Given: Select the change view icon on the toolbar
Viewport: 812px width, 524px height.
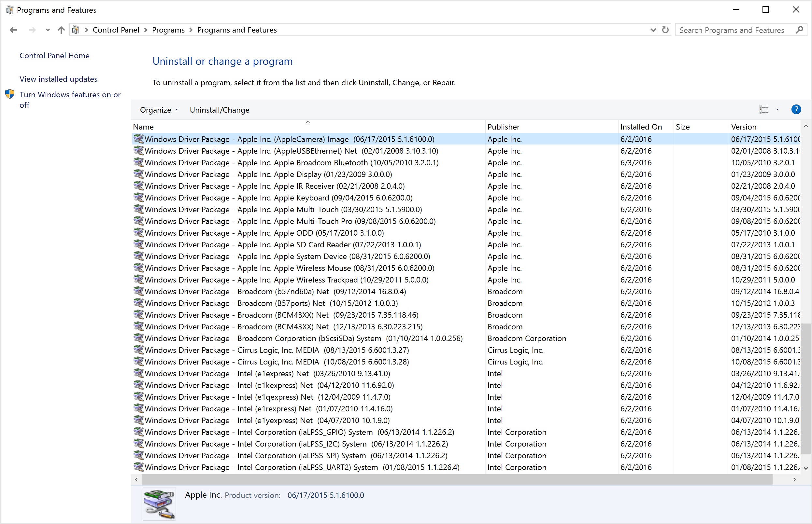Looking at the screenshot, I should coord(764,109).
